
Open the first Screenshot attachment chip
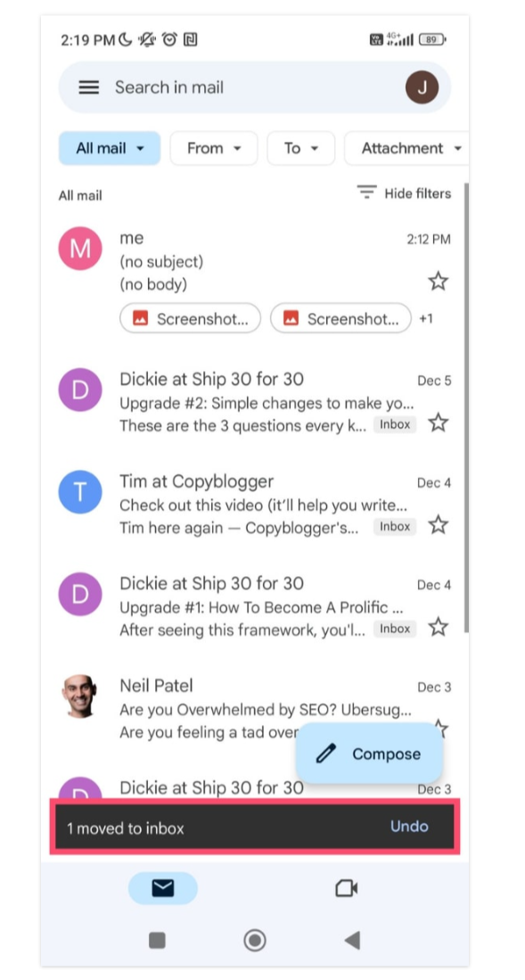tap(190, 318)
